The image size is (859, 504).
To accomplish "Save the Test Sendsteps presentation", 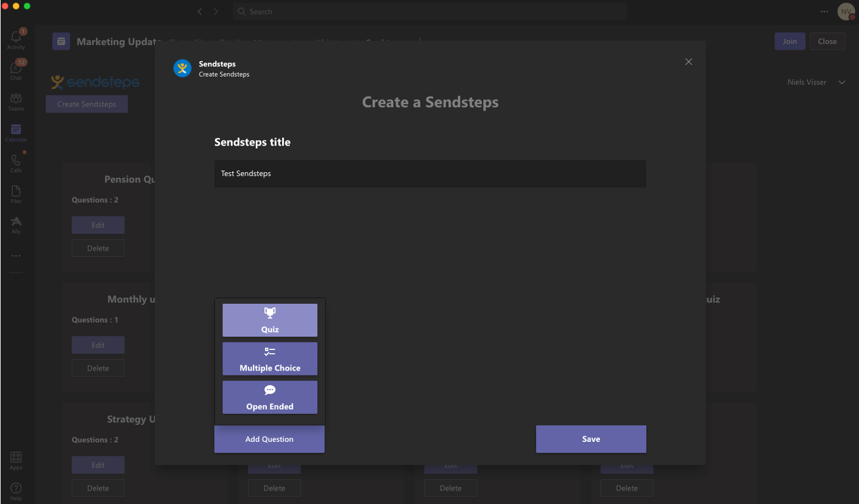I will tap(590, 438).
